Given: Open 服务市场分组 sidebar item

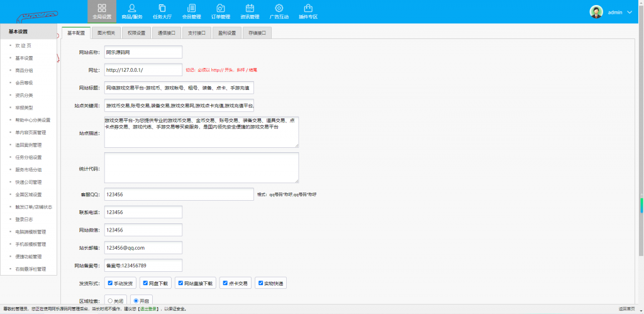Looking at the screenshot, I should pos(29,169).
